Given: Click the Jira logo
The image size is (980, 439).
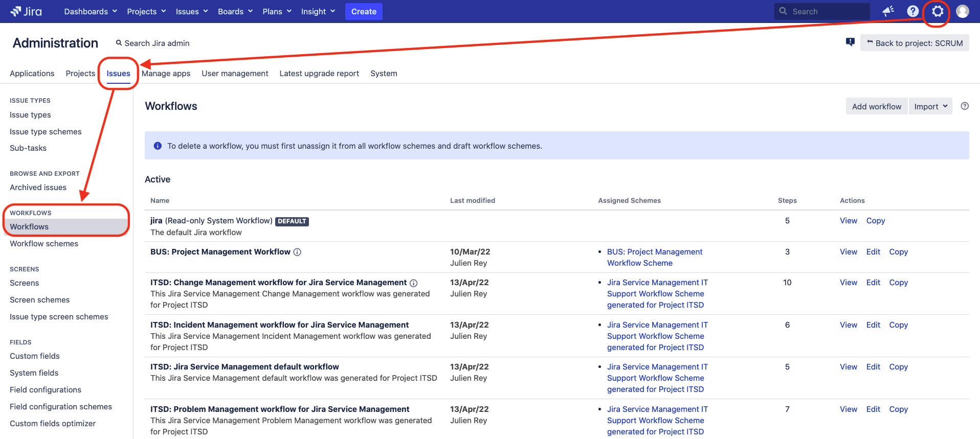Looking at the screenshot, I should coord(26,11).
